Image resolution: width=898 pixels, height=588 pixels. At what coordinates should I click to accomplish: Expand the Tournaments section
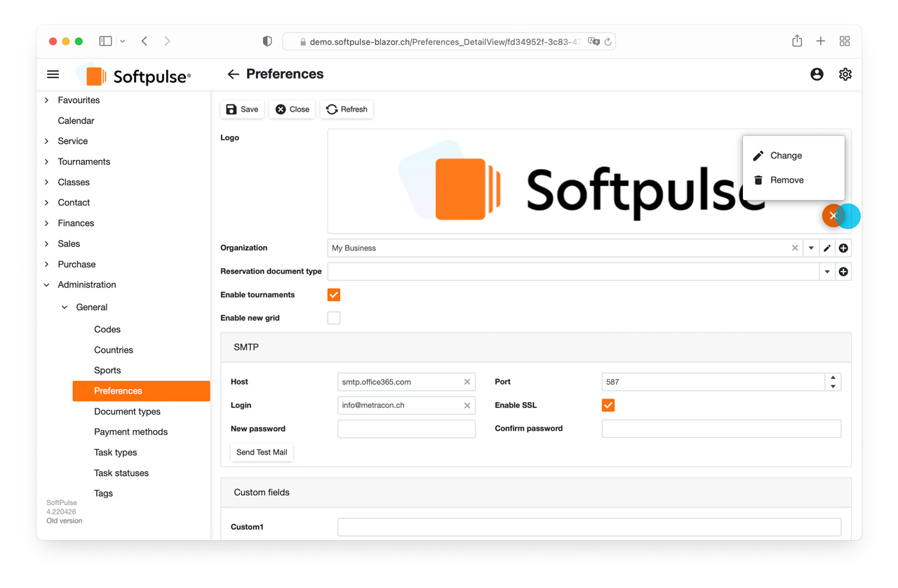point(47,161)
